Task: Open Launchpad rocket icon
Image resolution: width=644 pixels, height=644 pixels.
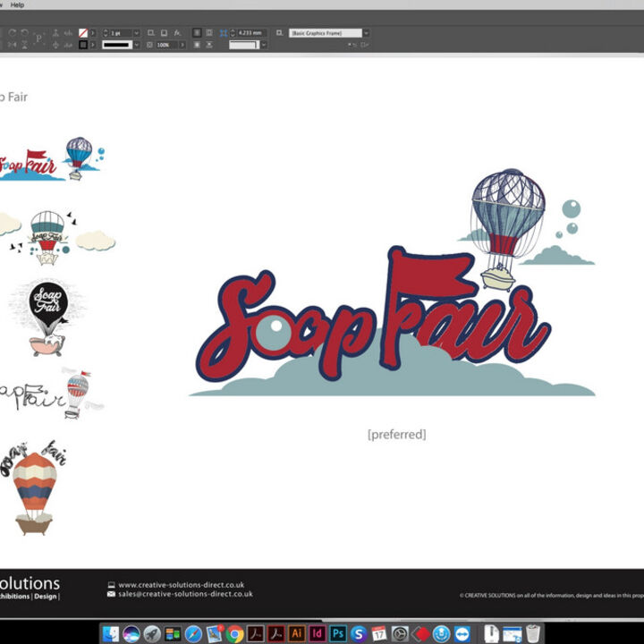Action: (x=152, y=634)
